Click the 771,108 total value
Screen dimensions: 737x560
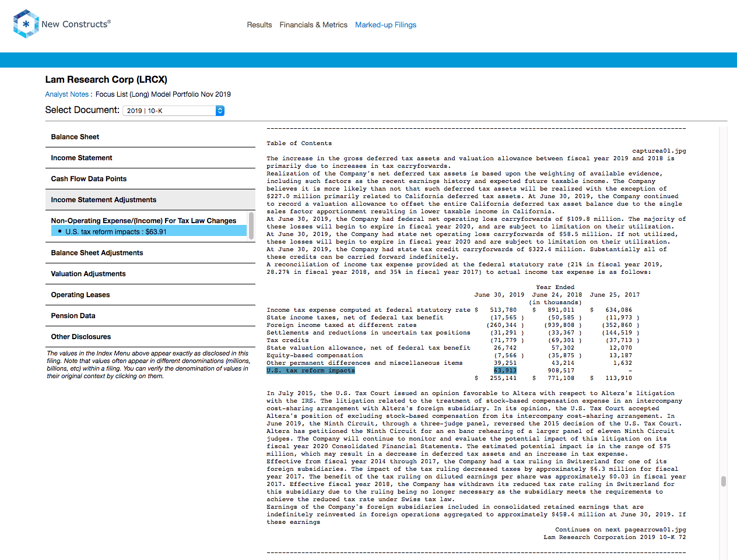[561, 378]
